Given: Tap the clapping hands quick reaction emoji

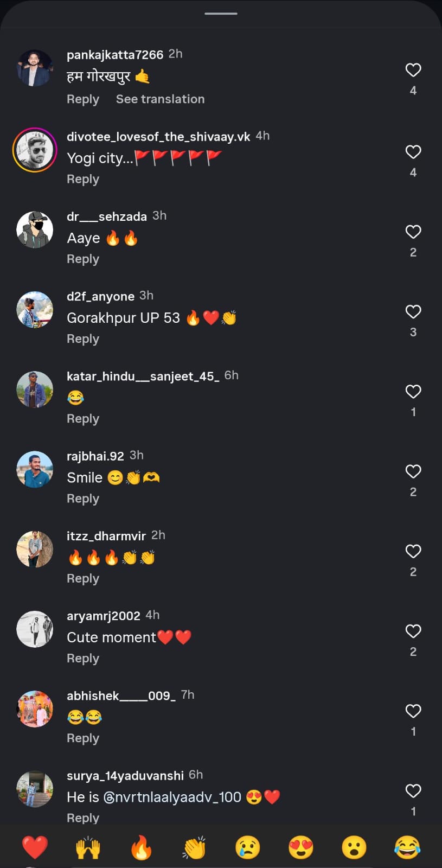Looking at the screenshot, I should (194, 847).
